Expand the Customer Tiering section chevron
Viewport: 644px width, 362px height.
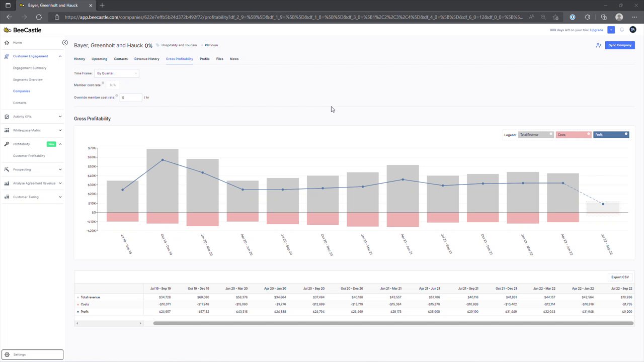click(60, 197)
